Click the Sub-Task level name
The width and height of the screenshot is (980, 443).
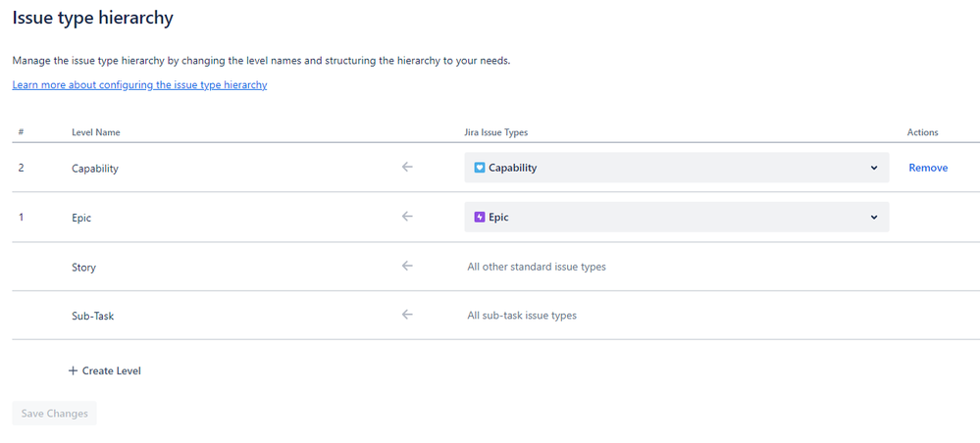tap(93, 316)
